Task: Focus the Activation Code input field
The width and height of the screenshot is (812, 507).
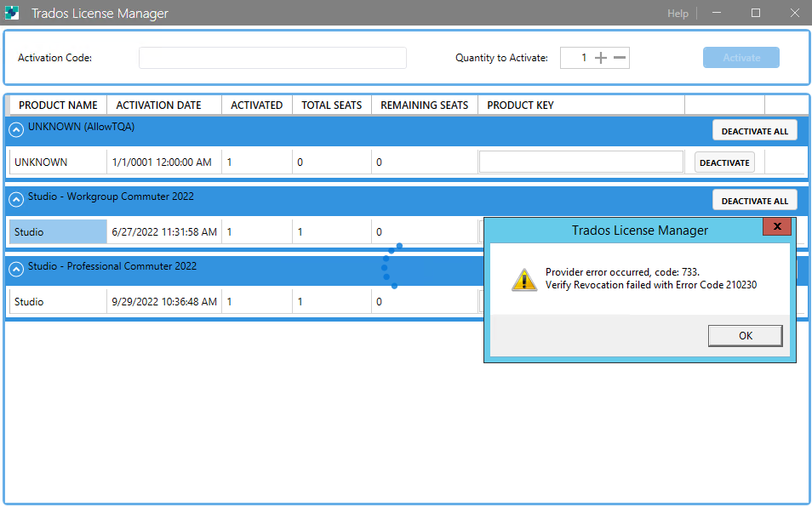Action: pyautogui.click(x=272, y=58)
